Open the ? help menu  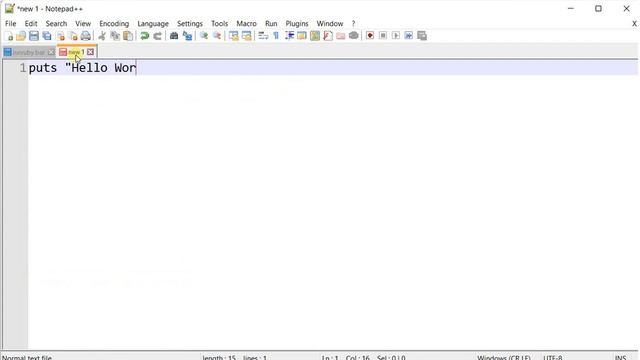[x=353, y=24]
